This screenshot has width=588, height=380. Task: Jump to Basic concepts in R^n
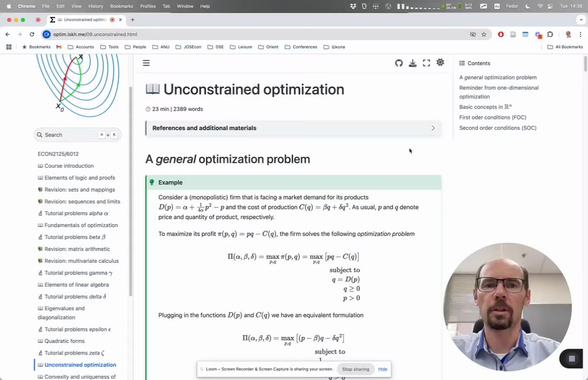[485, 107]
